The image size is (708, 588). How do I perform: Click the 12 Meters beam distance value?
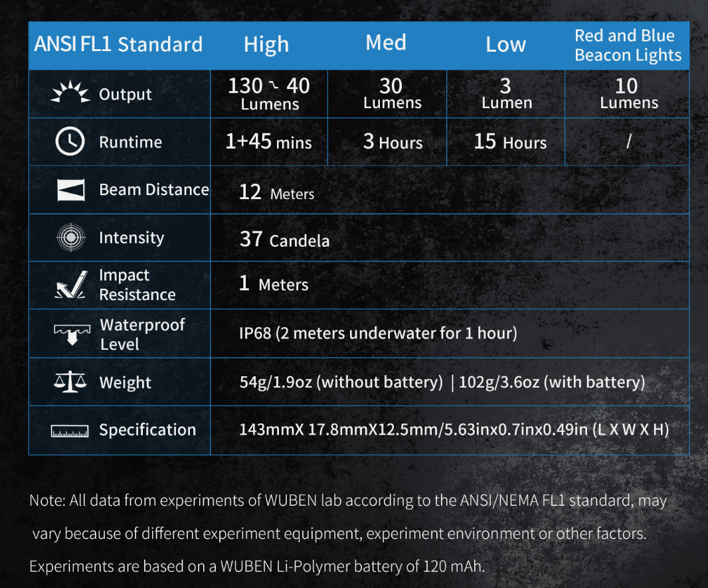(276, 193)
